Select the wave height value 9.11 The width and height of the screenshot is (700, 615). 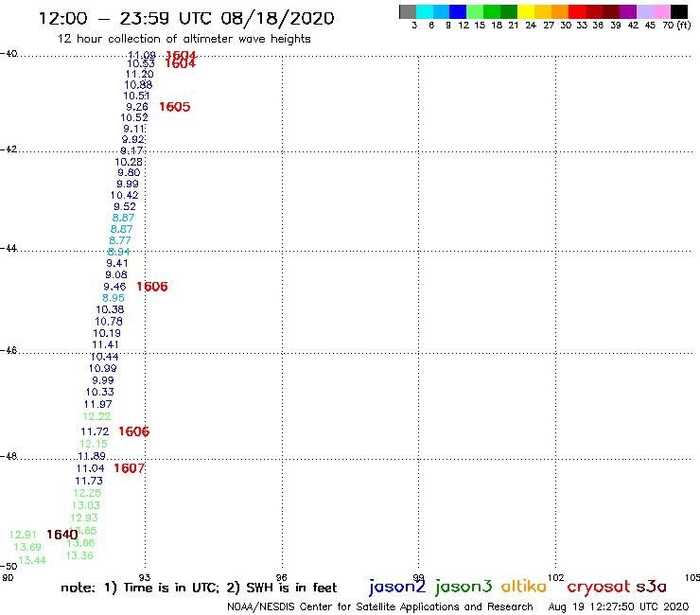[134, 129]
